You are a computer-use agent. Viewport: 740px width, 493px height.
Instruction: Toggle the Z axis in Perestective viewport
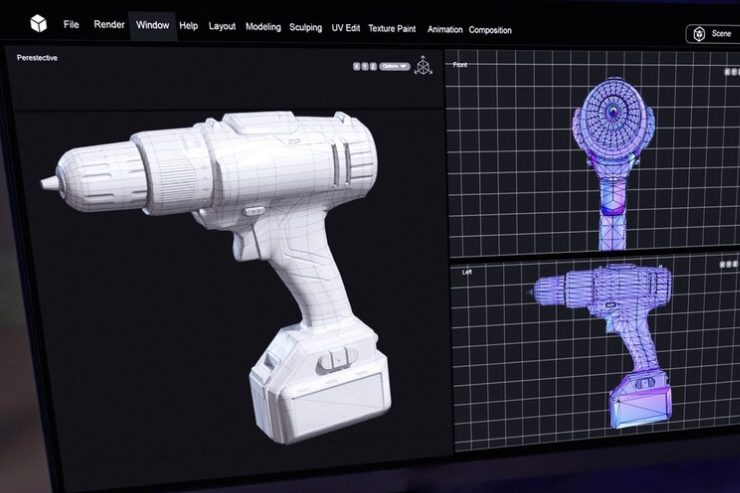pos(373,67)
